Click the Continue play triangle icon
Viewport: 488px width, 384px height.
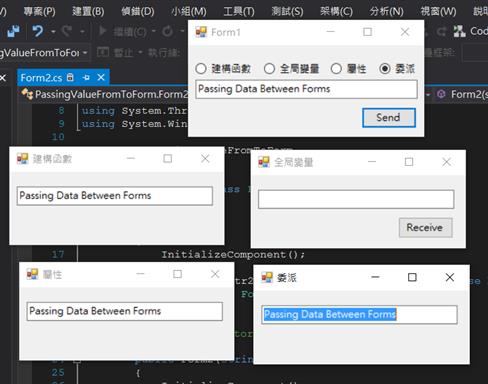(103, 31)
